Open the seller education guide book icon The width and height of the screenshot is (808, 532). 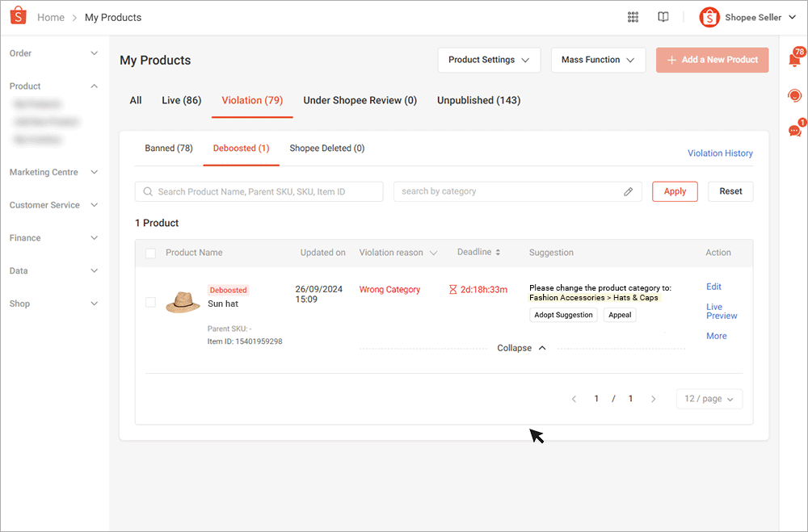(x=663, y=16)
